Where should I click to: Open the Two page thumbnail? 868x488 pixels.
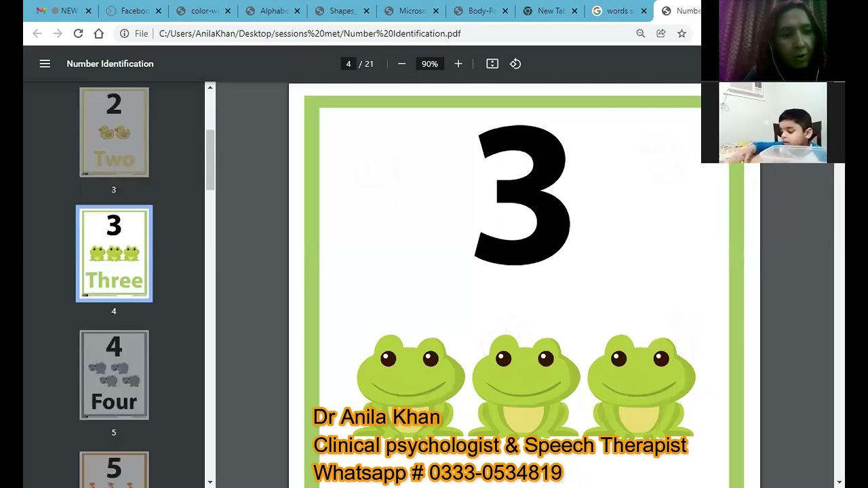(x=114, y=132)
